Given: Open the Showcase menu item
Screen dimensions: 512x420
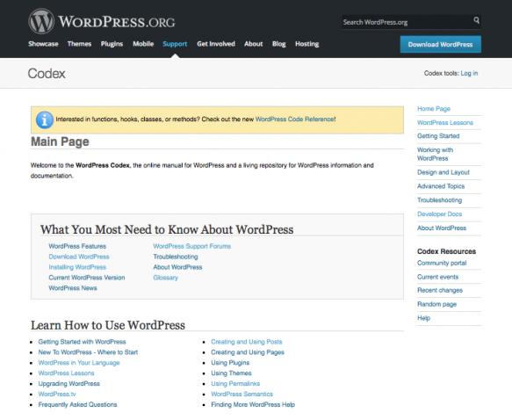Looking at the screenshot, I should click(x=43, y=44).
